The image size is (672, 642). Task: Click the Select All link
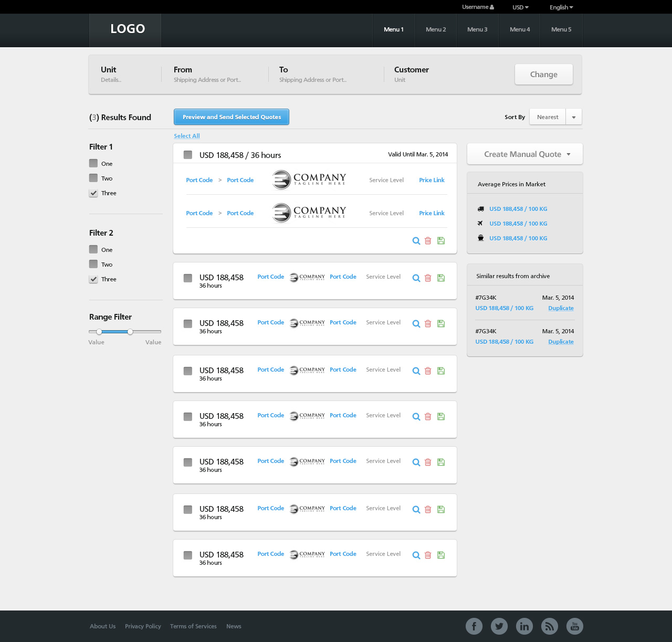187,136
